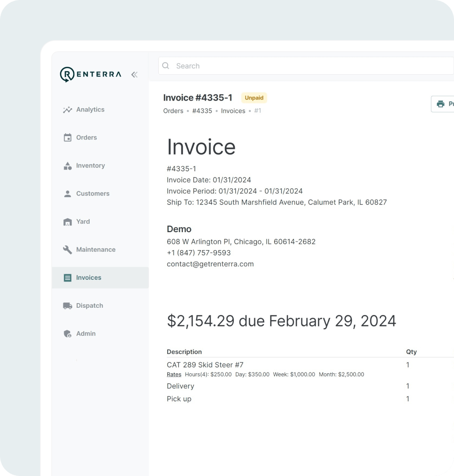The image size is (454, 476).
Task: Click the Admin shield icon
Action: (x=67, y=334)
